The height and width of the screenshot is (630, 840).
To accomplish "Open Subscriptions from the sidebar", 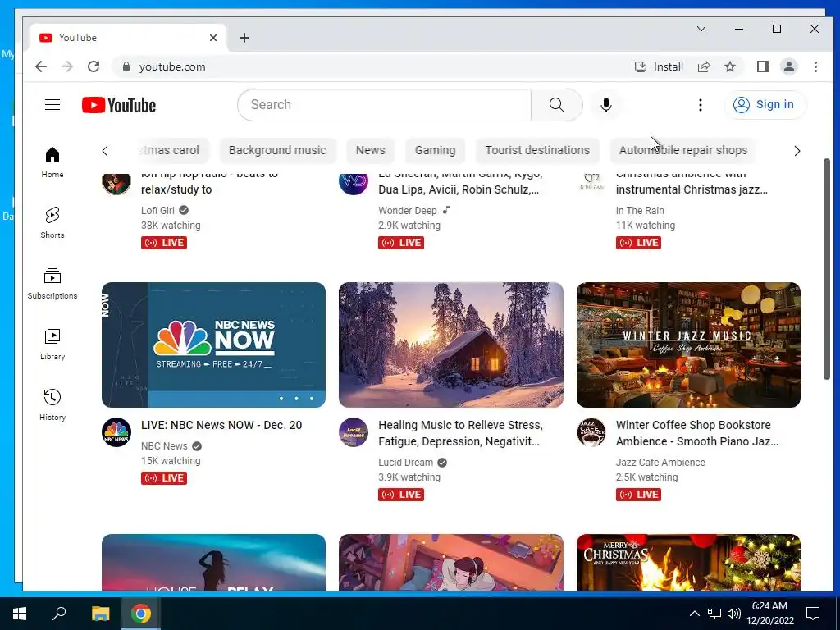I will click(52, 283).
